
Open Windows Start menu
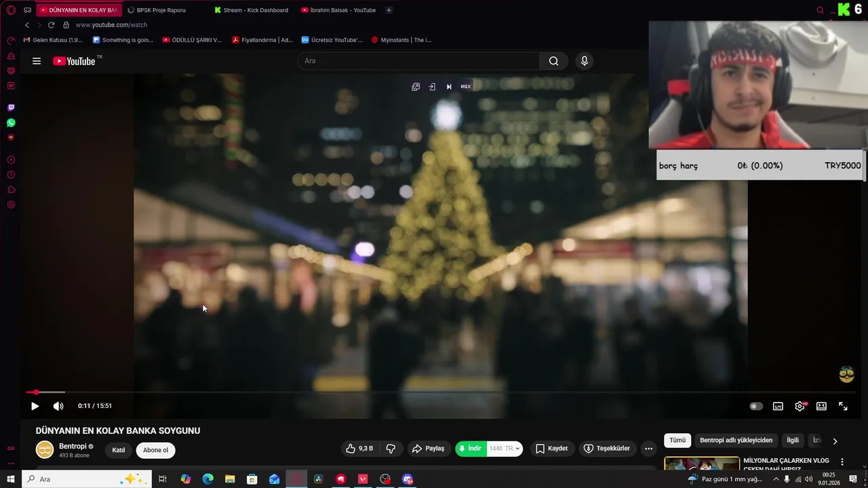[x=11, y=479]
